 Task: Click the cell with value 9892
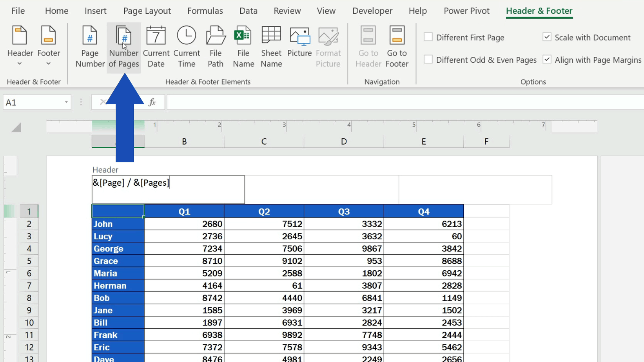click(x=264, y=335)
